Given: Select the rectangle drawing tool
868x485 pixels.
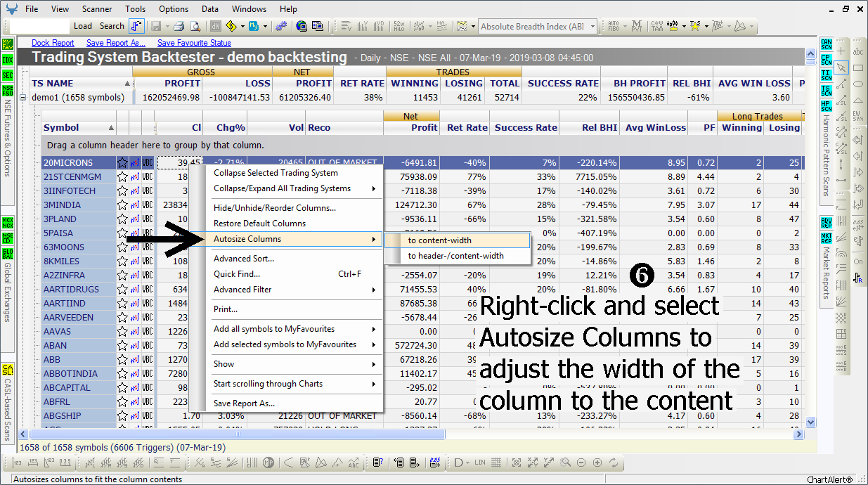Looking at the screenshot, I should tap(858, 67).
